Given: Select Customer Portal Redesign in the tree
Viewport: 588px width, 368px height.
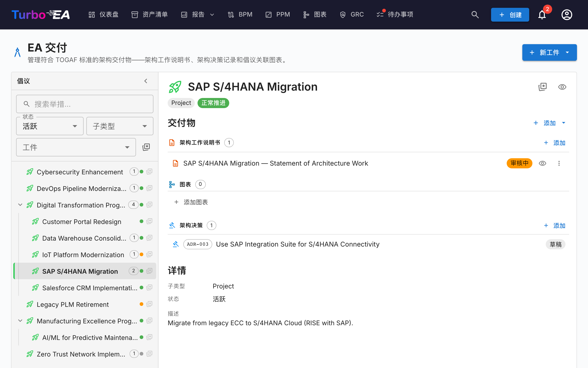Looking at the screenshot, I should (82, 221).
